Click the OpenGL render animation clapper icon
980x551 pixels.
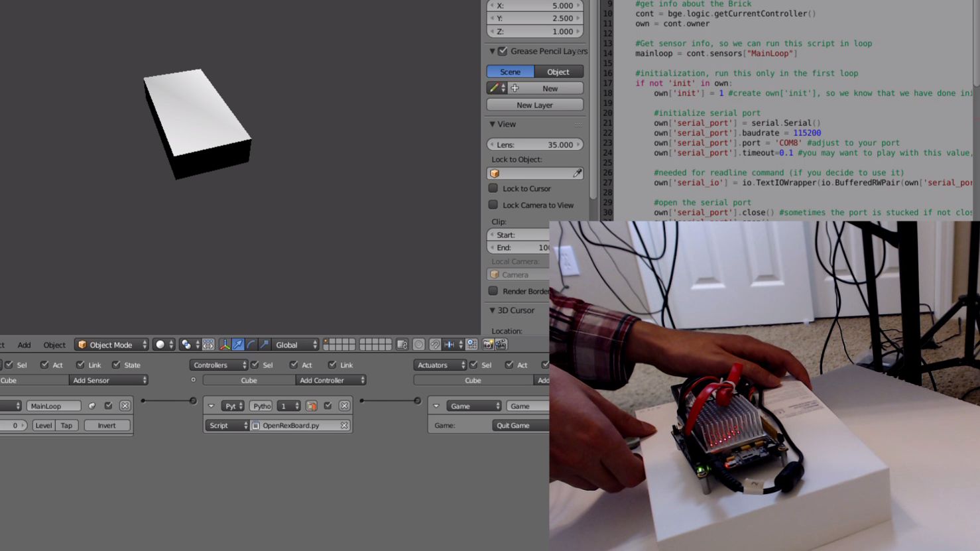point(501,345)
